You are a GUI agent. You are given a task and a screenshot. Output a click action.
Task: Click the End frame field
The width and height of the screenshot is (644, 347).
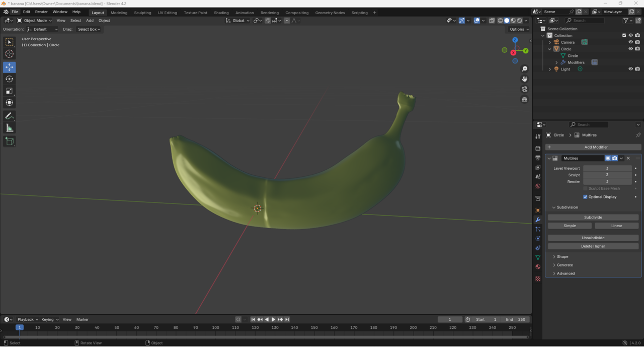pos(515,319)
